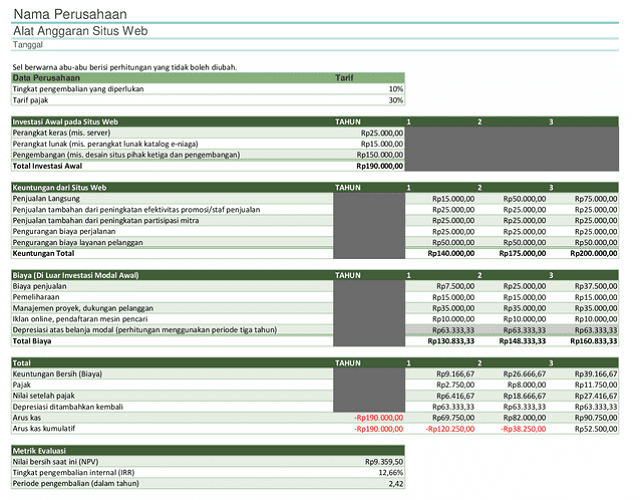
Task: Select the 10% required return rate value
Action: [396, 89]
